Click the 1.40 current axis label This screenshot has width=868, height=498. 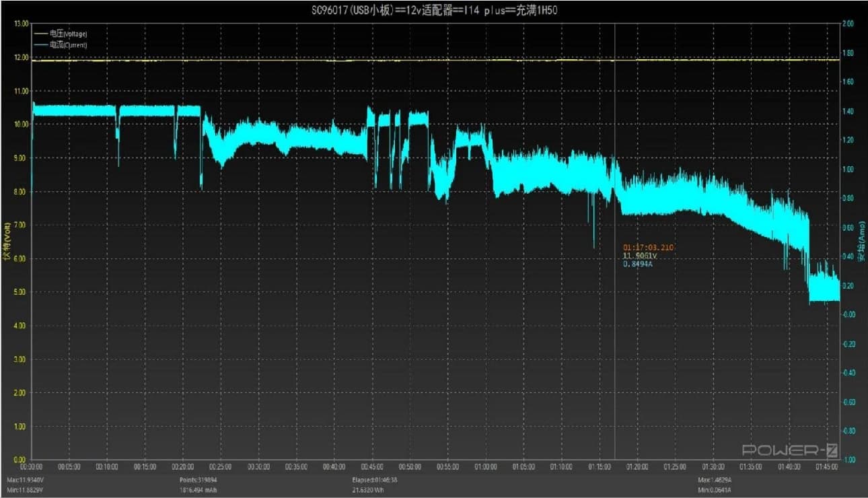(x=848, y=111)
